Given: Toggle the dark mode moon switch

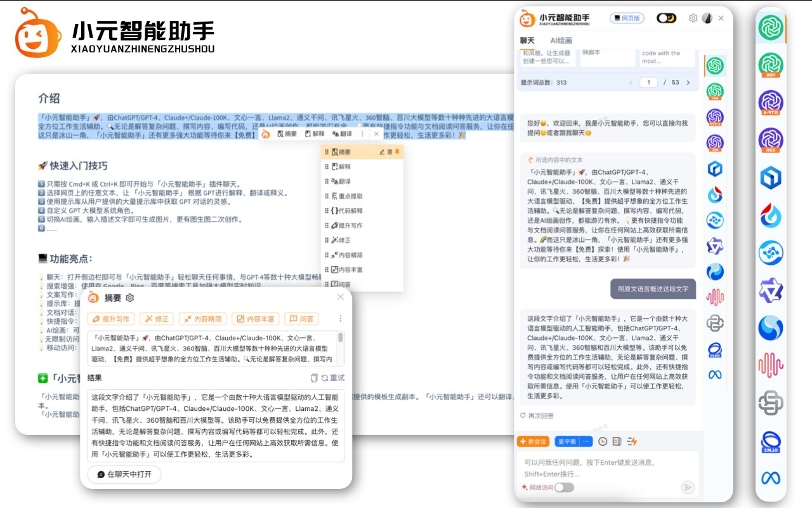Looking at the screenshot, I should click(666, 18).
